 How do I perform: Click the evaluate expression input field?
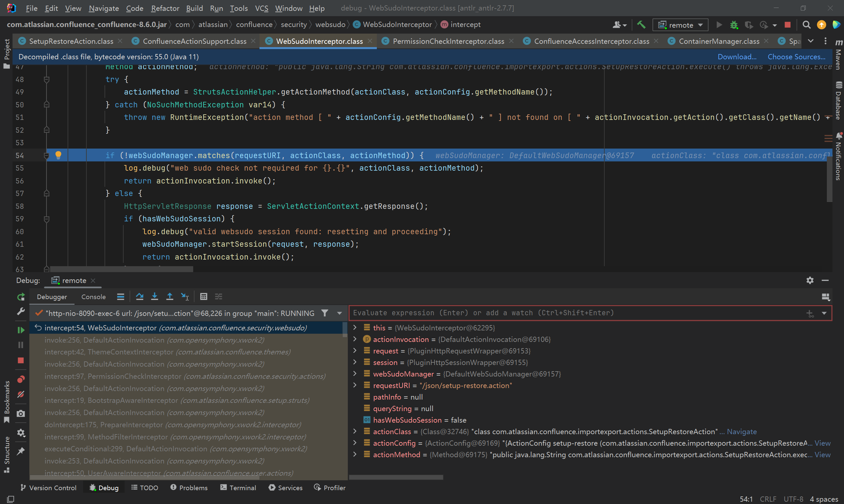(x=577, y=313)
